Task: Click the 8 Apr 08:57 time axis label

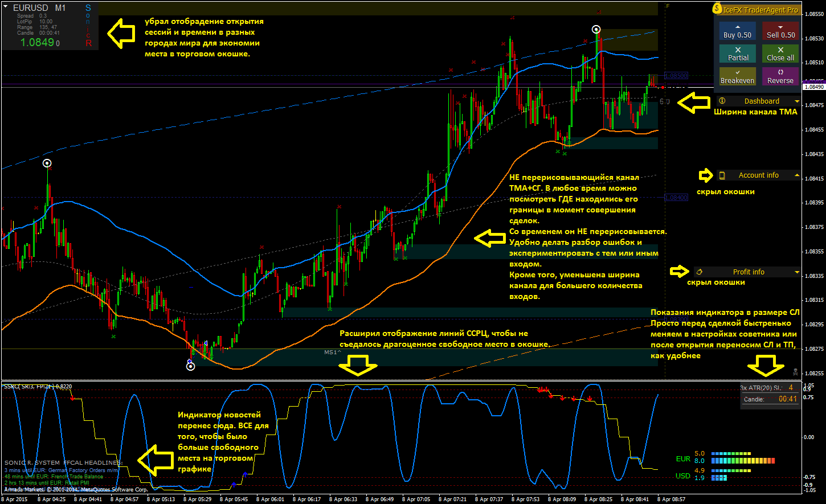Action: click(x=672, y=499)
